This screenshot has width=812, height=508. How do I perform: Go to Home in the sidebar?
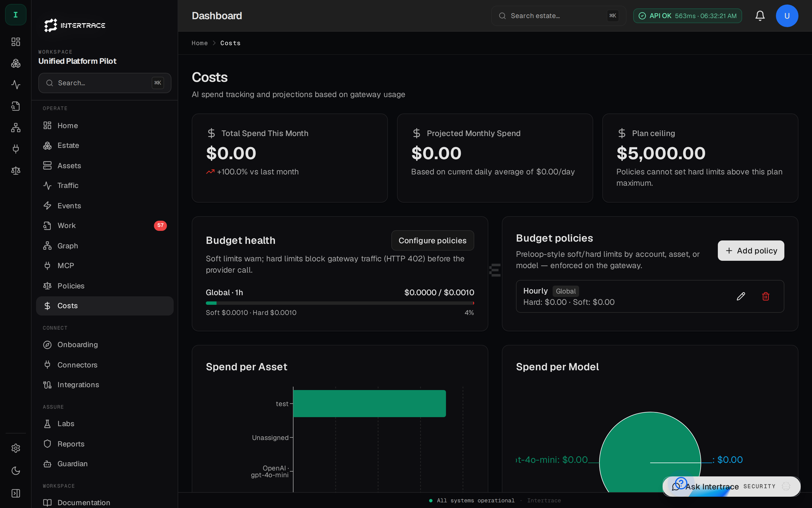click(105, 126)
